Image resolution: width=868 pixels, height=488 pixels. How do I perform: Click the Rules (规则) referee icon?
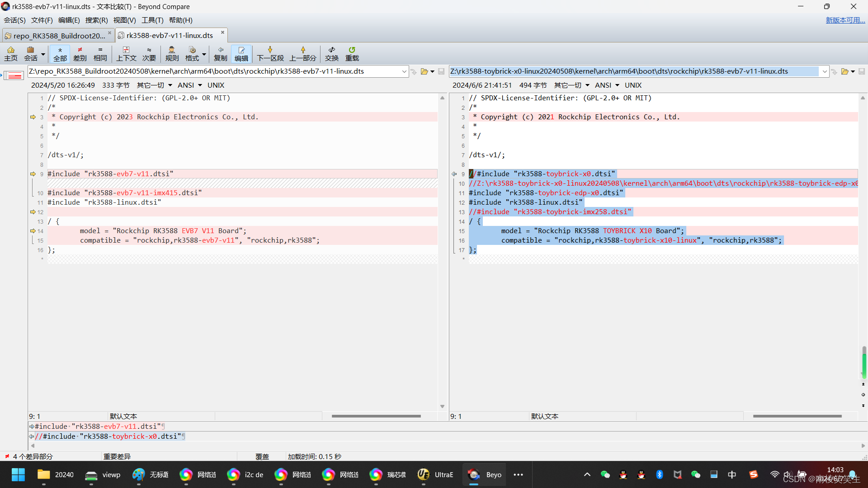[172, 53]
